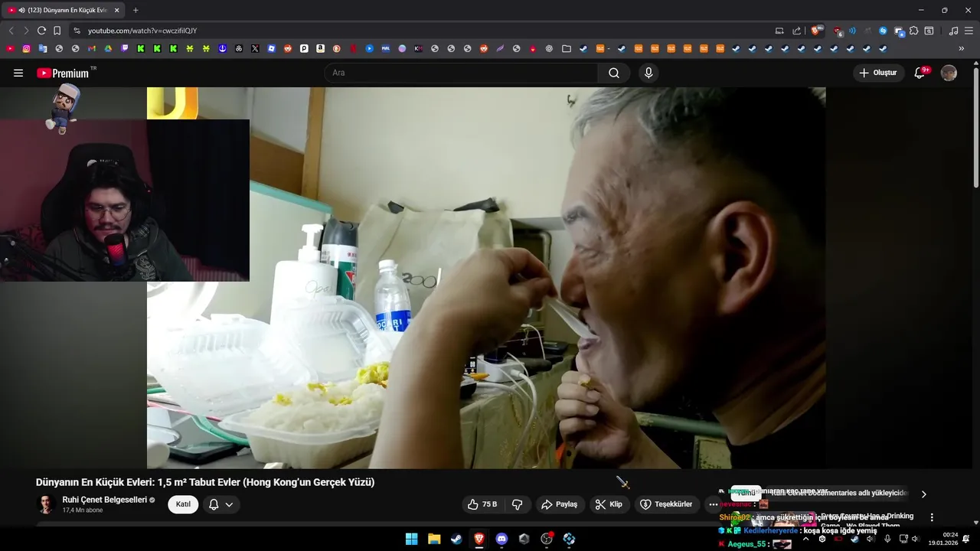Open the Extensions puzzle icon

click(x=913, y=31)
